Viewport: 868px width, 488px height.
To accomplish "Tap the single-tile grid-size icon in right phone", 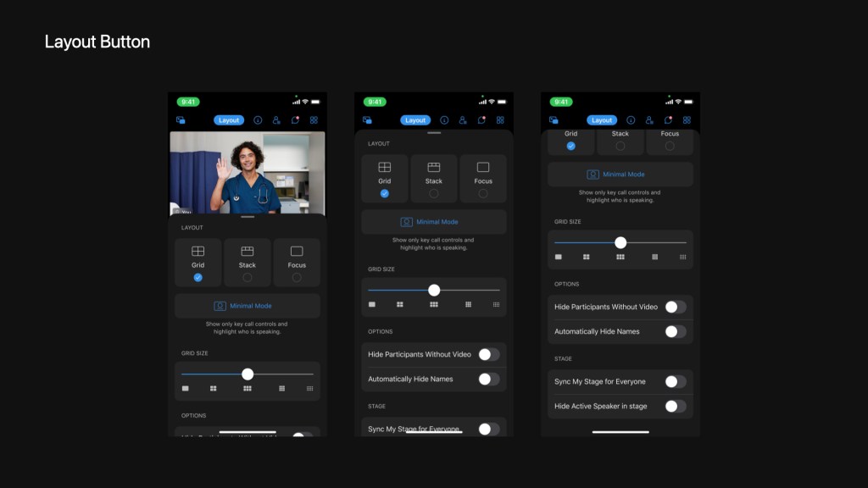I will point(559,257).
